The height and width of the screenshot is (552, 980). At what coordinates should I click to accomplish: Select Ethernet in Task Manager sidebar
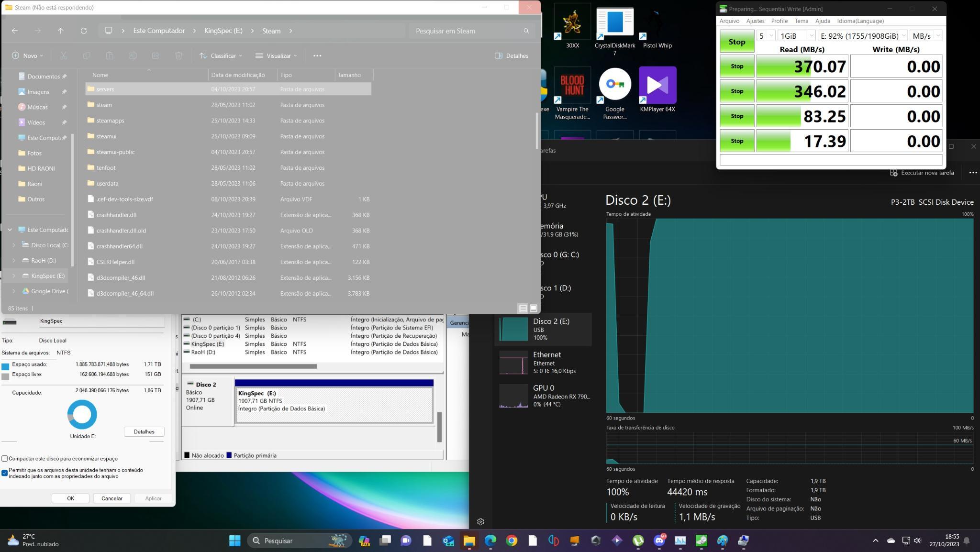tap(543, 363)
